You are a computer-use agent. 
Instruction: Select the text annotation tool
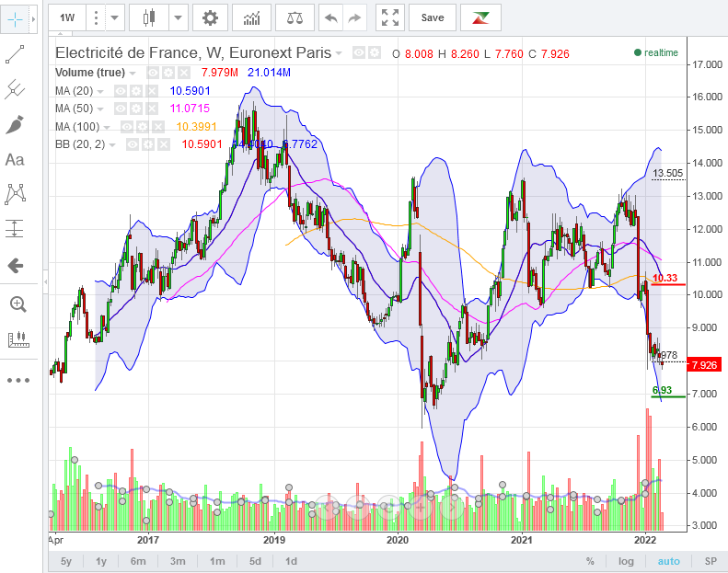15,159
